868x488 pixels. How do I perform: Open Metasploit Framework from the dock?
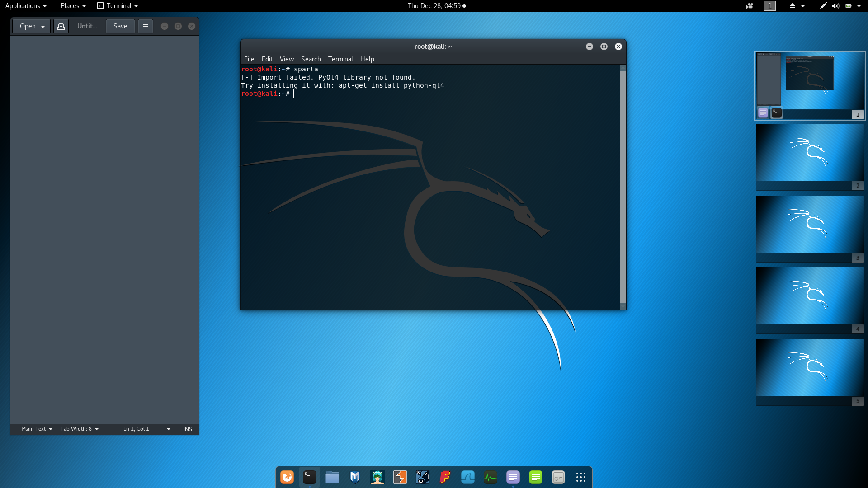(355, 477)
